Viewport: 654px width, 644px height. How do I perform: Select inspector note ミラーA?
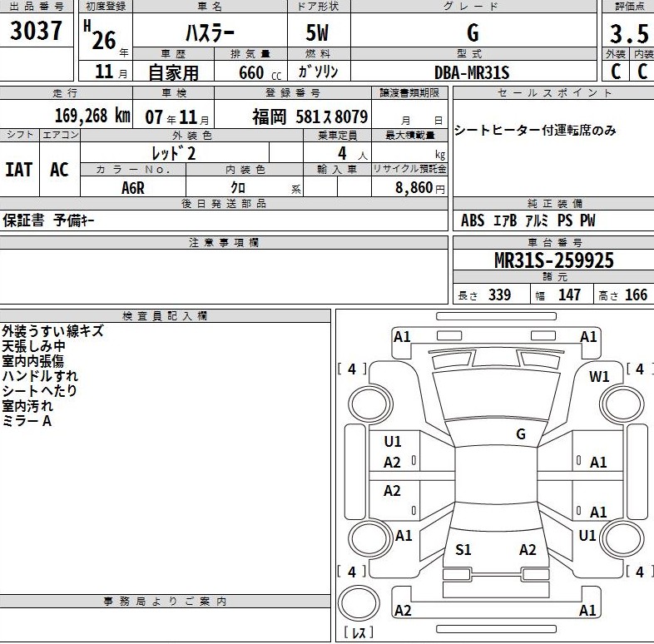[x=27, y=421]
